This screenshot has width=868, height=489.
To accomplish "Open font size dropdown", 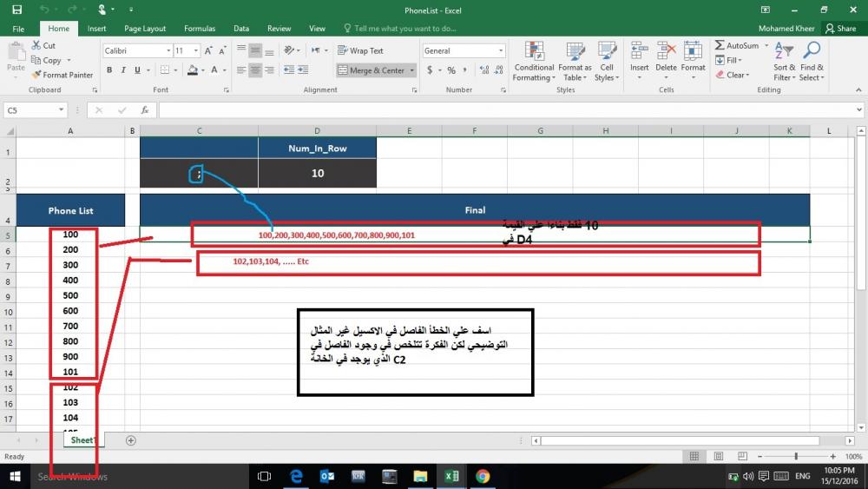I will (196, 50).
